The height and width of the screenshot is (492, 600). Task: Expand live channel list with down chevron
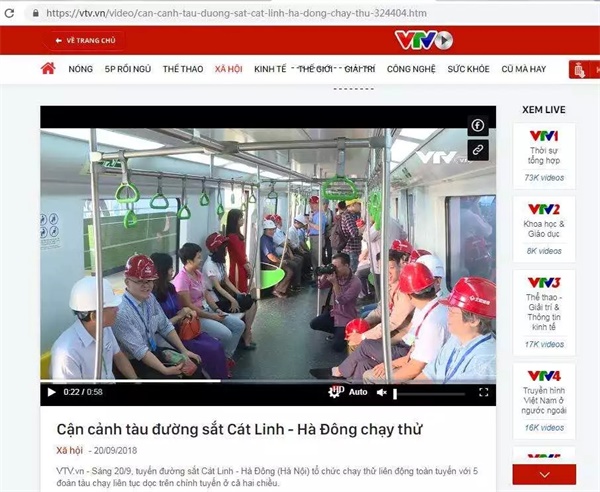pos(544,474)
